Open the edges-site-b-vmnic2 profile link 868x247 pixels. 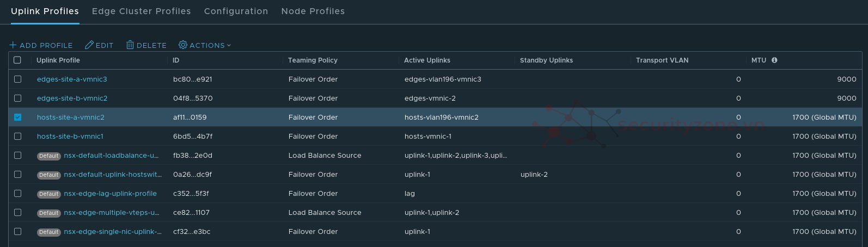pyautogui.click(x=72, y=98)
